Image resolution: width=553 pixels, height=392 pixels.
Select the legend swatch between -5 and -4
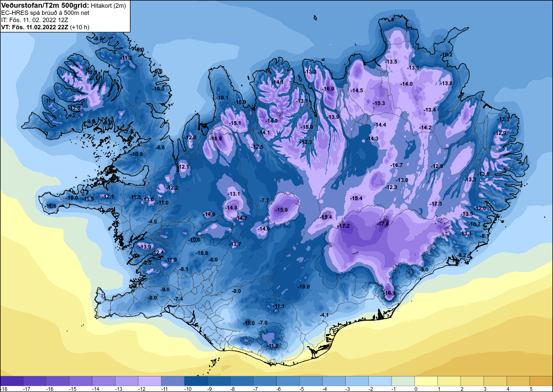[311, 381]
